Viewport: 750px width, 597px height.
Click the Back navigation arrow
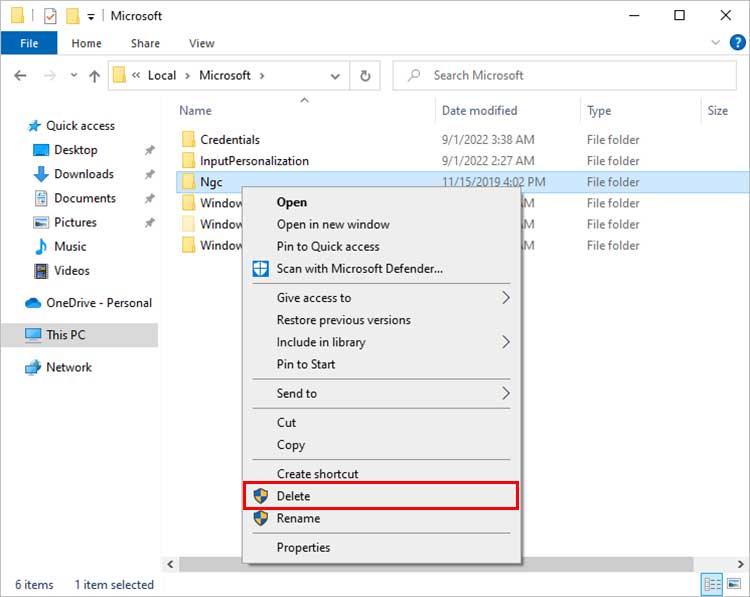[22, 76]
